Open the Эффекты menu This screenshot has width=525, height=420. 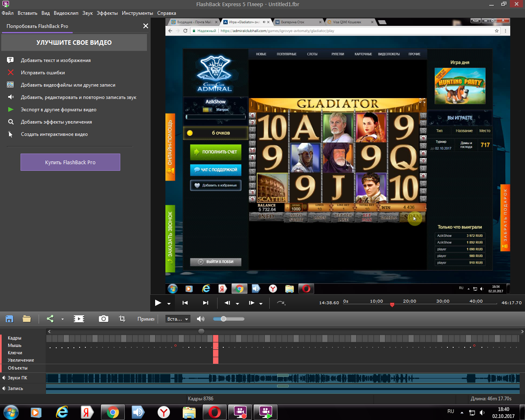107,13
